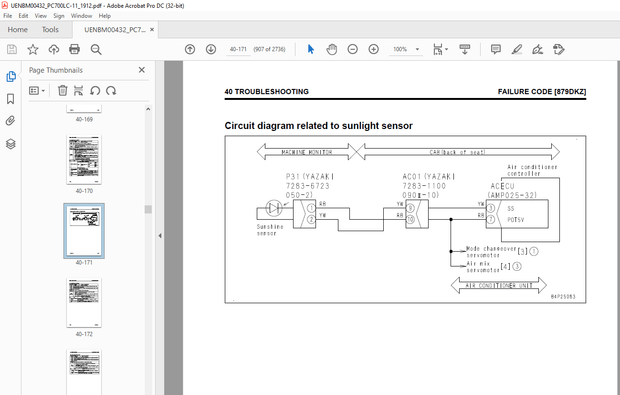The width and height of the screenshot is (620, 395).
Task: Click the ACECU connector label
Action: coord(502,186)
